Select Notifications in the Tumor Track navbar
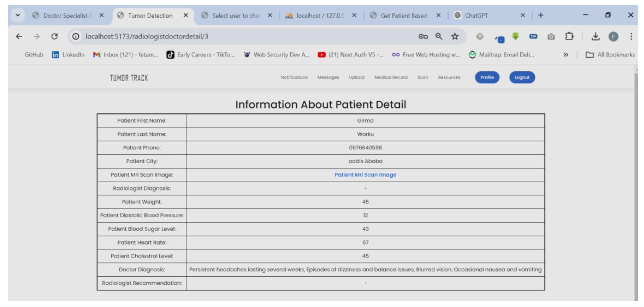Screen dimensions: 644x307 [294, 77]
